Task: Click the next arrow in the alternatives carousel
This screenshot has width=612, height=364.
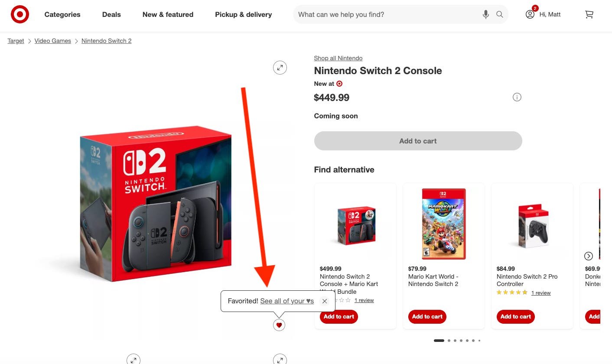Action: (x=589, y=256)
